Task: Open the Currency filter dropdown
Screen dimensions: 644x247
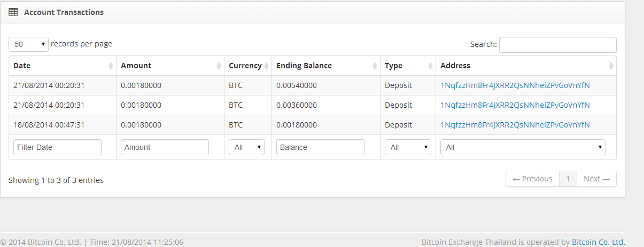Action: pos(246,147)
